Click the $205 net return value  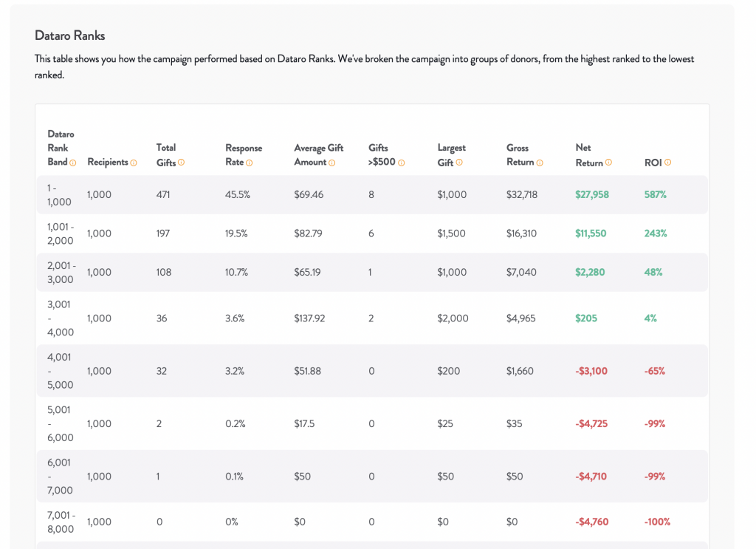click(x=585, y=318)
